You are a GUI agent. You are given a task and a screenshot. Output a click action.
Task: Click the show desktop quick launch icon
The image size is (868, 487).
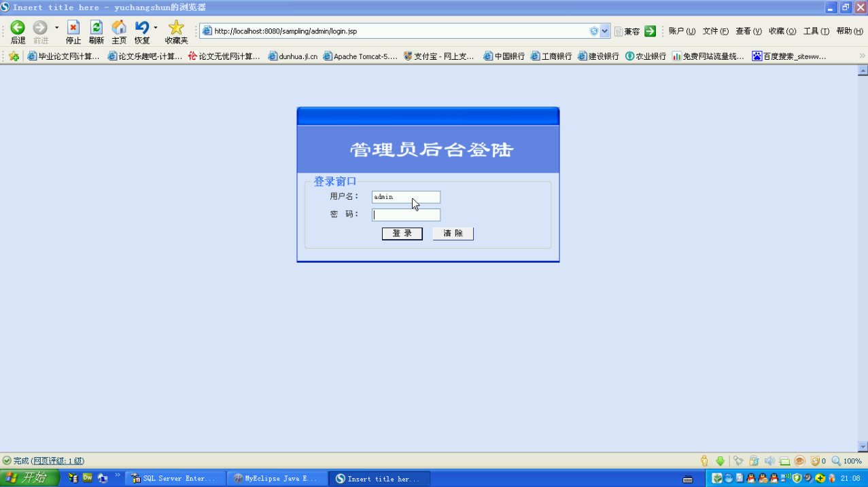coord(103,478)
